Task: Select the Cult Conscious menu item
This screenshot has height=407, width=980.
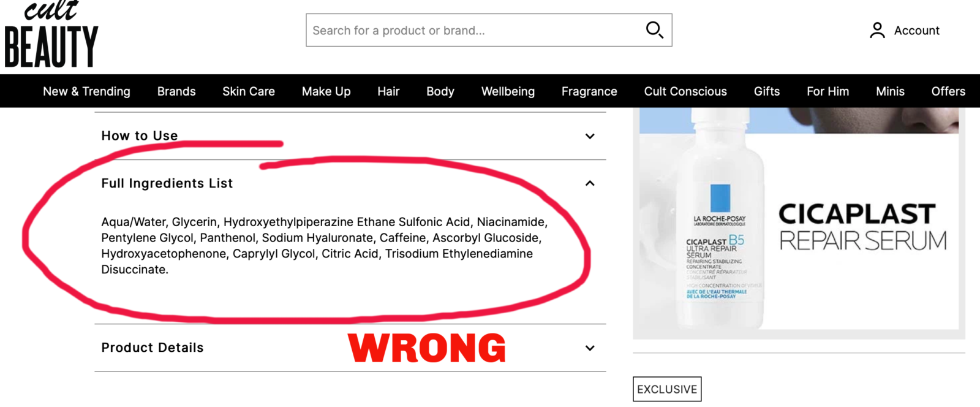Action: click(x=685, y=91)
